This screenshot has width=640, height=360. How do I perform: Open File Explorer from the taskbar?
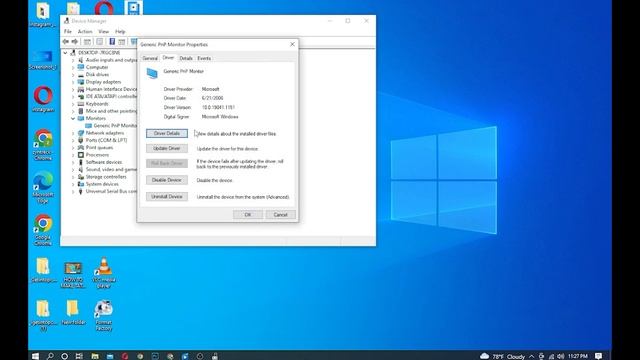[x=95, y=356]
